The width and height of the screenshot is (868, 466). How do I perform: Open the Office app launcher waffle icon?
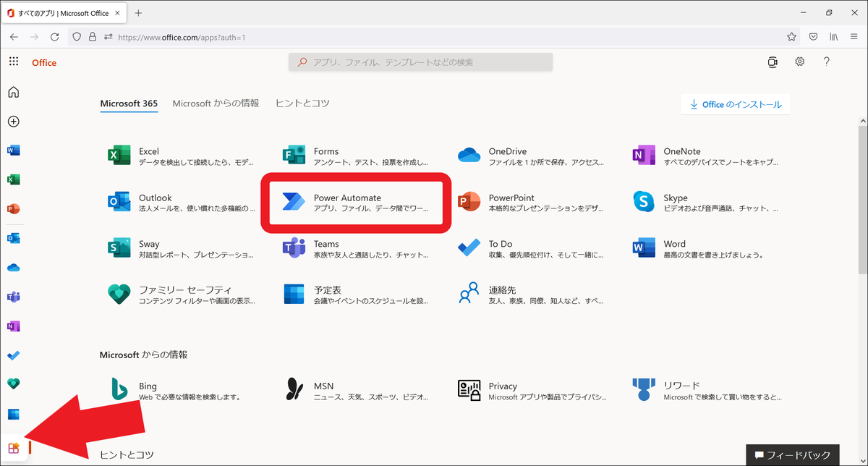pos(13,61)
